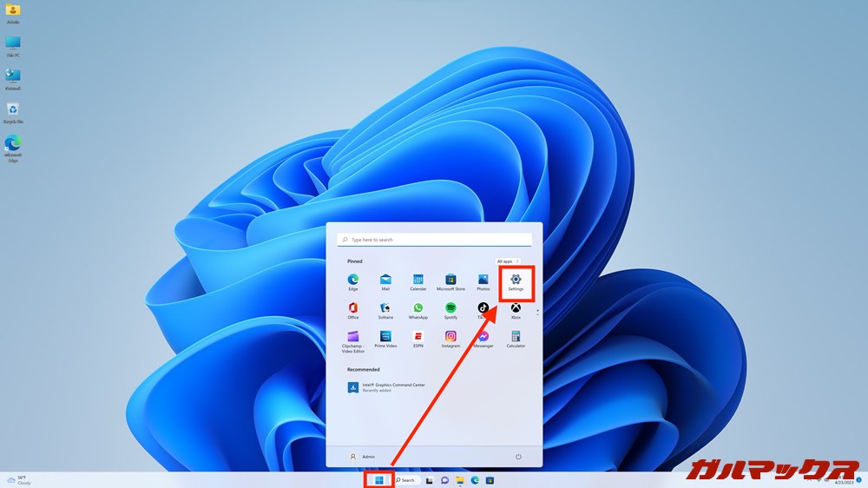Launch Solitaire from pinned apps
The width and height of the screenshot is (868, 488).
(385, 311)
